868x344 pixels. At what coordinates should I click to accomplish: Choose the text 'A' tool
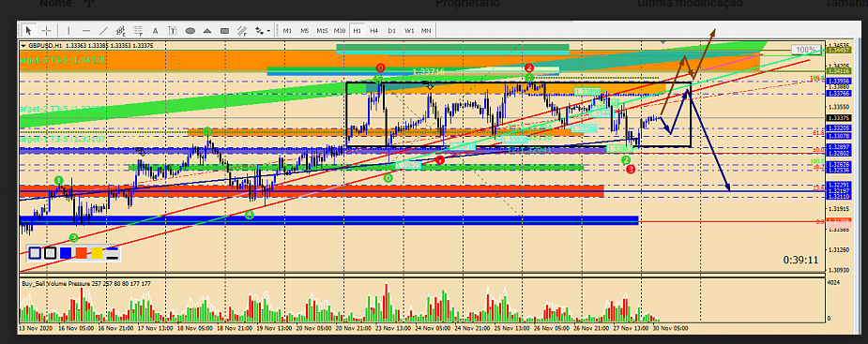[155, 30]
